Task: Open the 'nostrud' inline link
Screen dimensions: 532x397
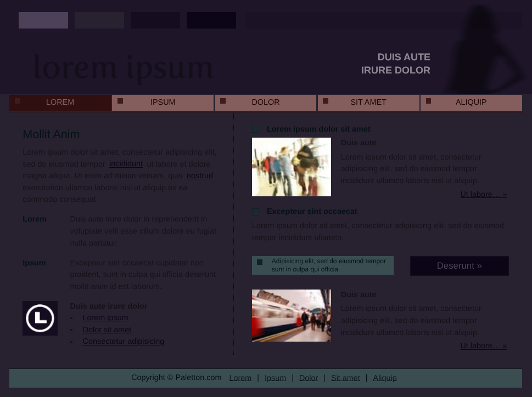Action: click(x=199, y=176)
